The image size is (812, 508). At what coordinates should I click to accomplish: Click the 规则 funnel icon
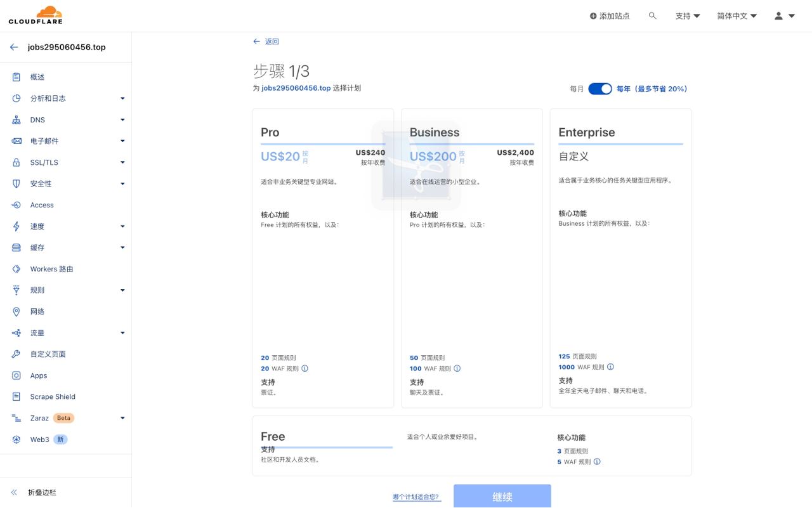(16, 290)
